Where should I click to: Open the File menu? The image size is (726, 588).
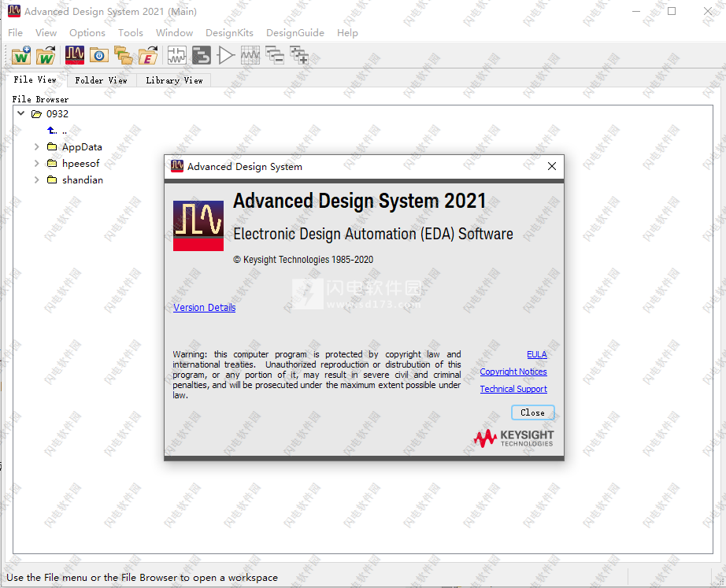pos(15,33)
